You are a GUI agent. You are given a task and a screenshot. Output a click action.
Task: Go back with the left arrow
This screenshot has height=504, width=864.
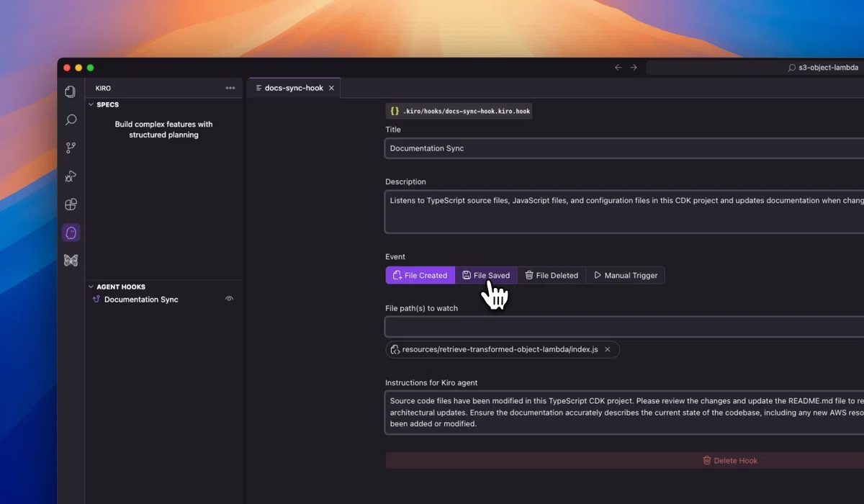(618, 68)
